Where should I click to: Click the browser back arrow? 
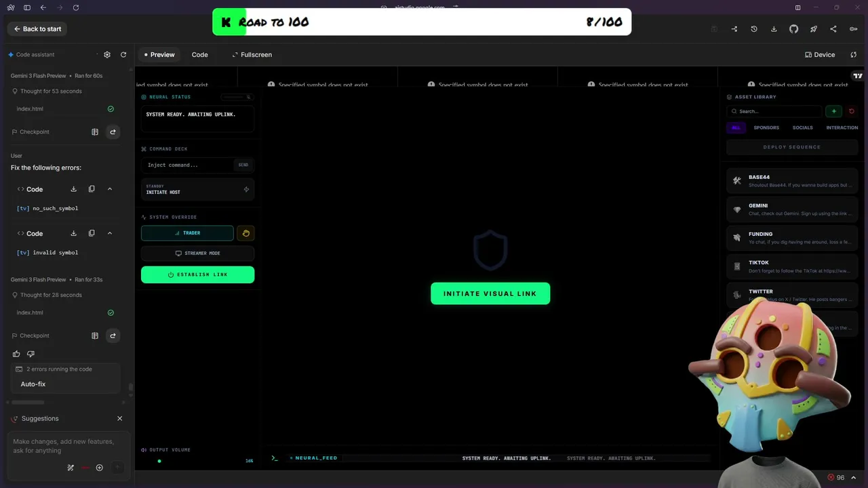click(43, 7)
